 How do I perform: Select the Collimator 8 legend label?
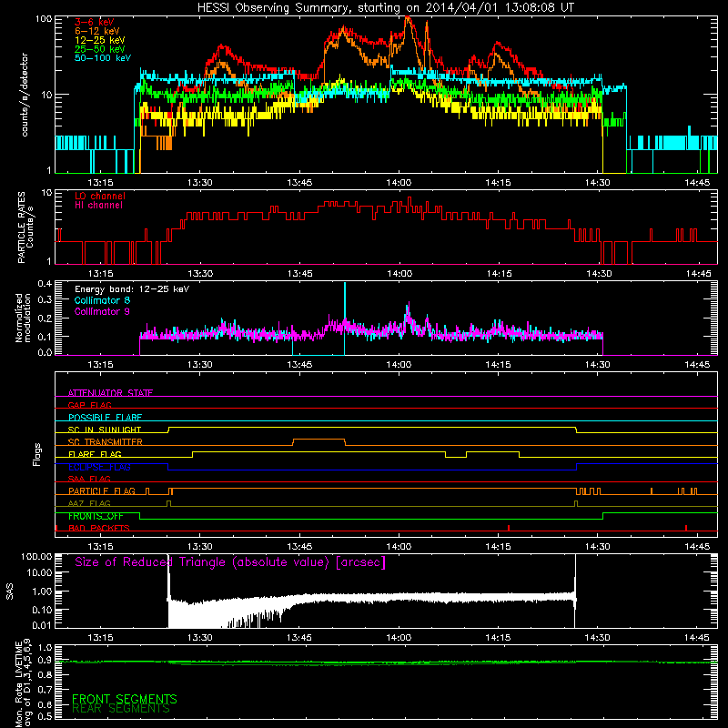(x=102, y=300)
